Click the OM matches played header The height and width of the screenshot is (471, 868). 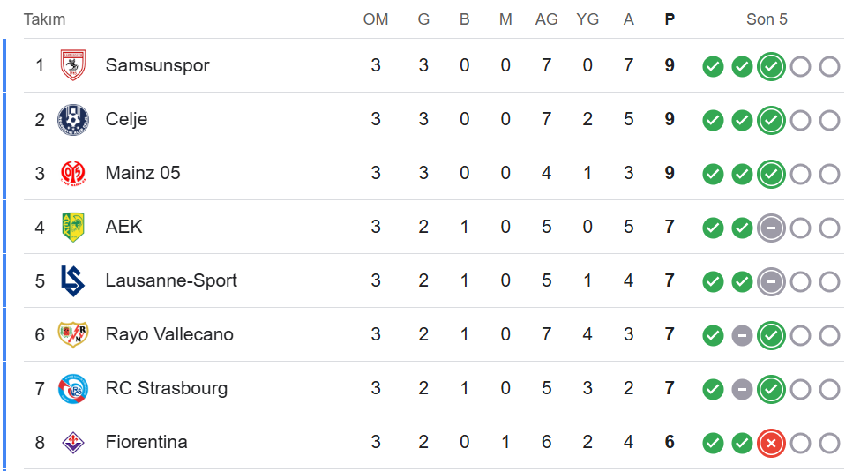point(376,19)
